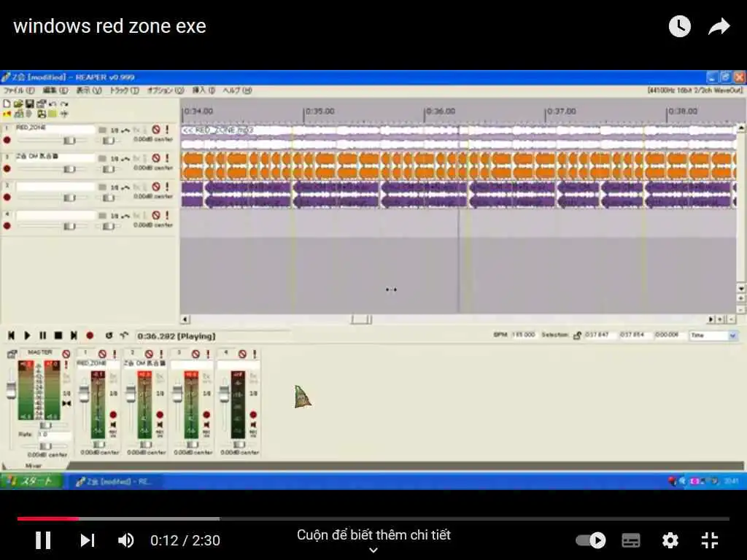This screenshot has height=560, width=747.
Task: Open the ヘルプ (H) menu
Action: (x=237, y=90)
